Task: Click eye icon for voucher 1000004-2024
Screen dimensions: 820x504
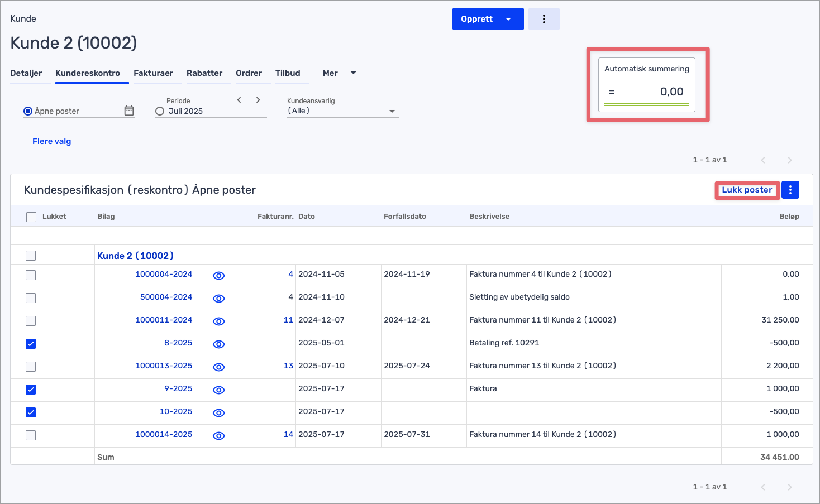Action: coord(218,276)
